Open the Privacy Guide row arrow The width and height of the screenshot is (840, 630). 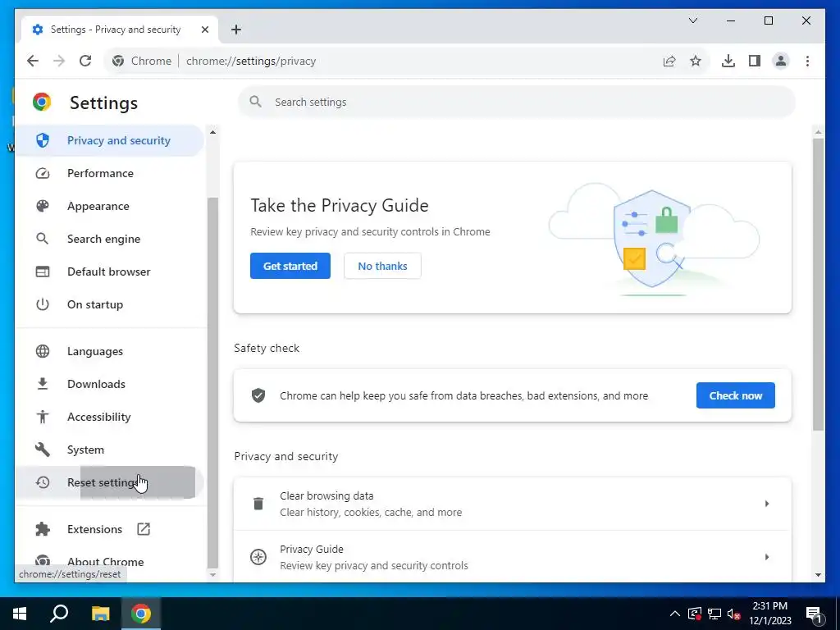(767, 557)
